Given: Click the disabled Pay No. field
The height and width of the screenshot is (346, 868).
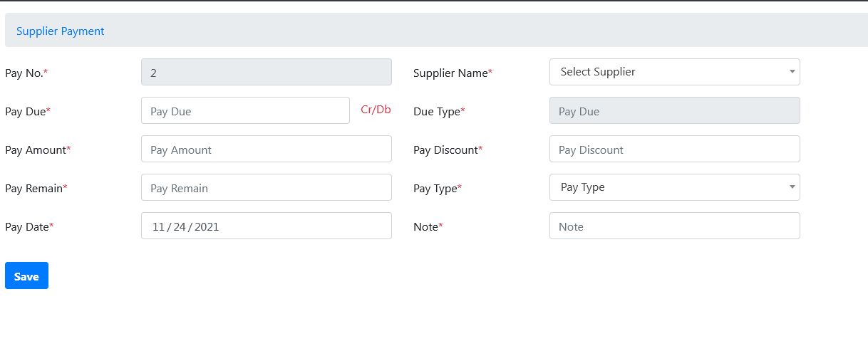Looking at the screenshot, I should click(x=267, y=72).
